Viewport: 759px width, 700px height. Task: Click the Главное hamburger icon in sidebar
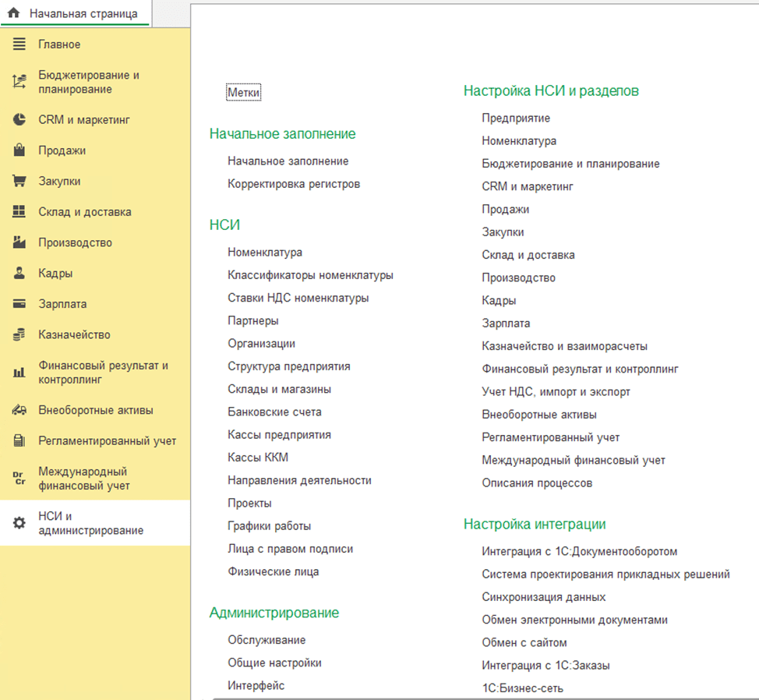click(x=19, y=44)
